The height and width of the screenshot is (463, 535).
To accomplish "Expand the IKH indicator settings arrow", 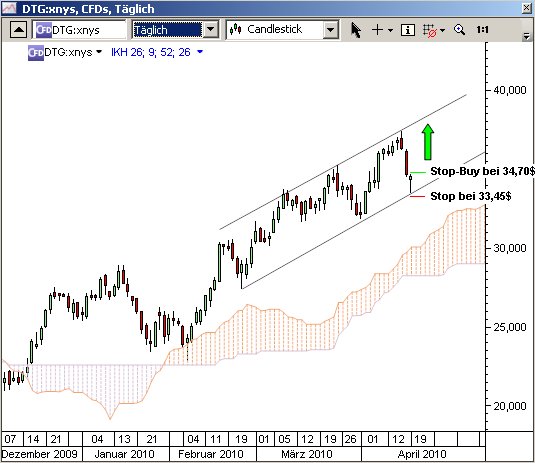I will (x=200, y=52).
